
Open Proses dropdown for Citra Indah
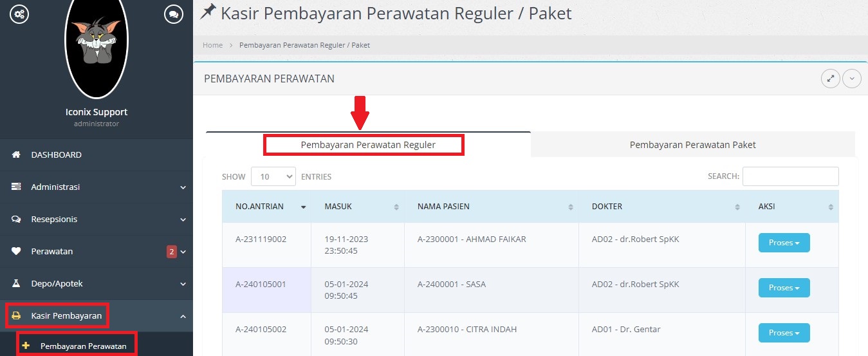pos(784,333)
